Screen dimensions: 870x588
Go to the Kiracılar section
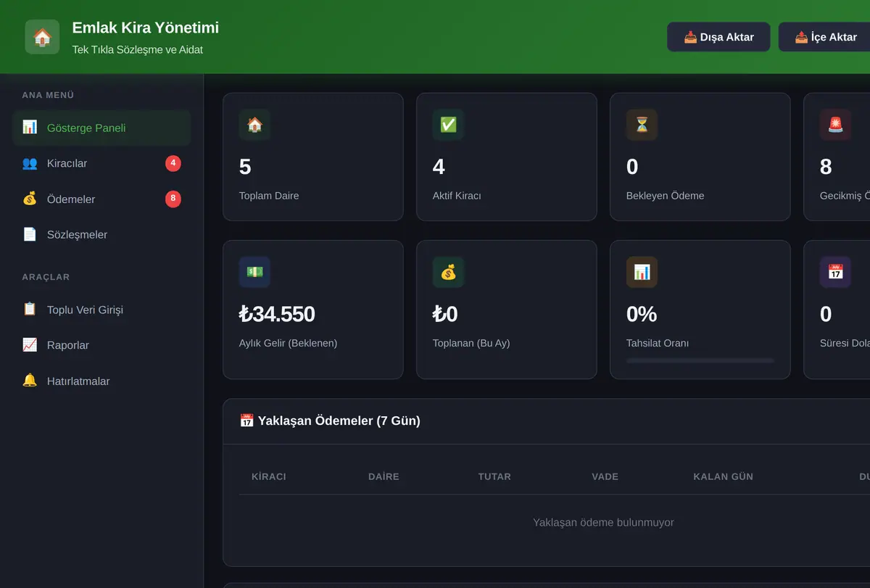[x=102, y=163]
